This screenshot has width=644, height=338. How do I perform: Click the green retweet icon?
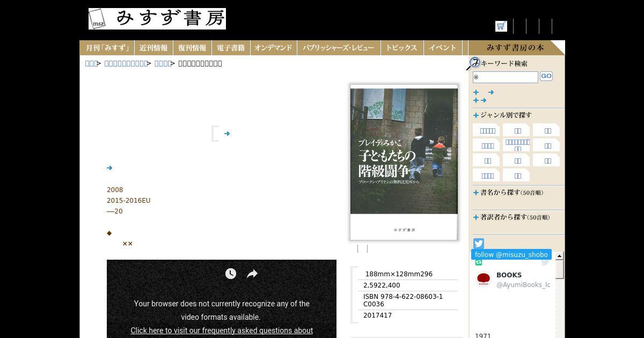(479, 262)
